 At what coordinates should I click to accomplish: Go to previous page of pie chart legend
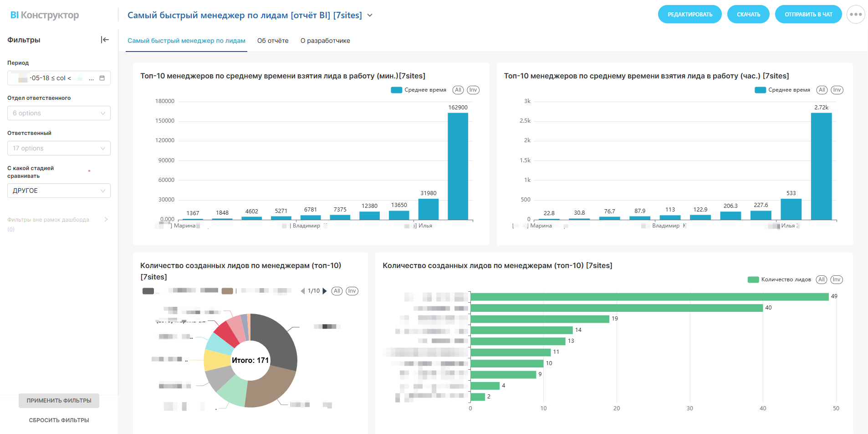303,291
